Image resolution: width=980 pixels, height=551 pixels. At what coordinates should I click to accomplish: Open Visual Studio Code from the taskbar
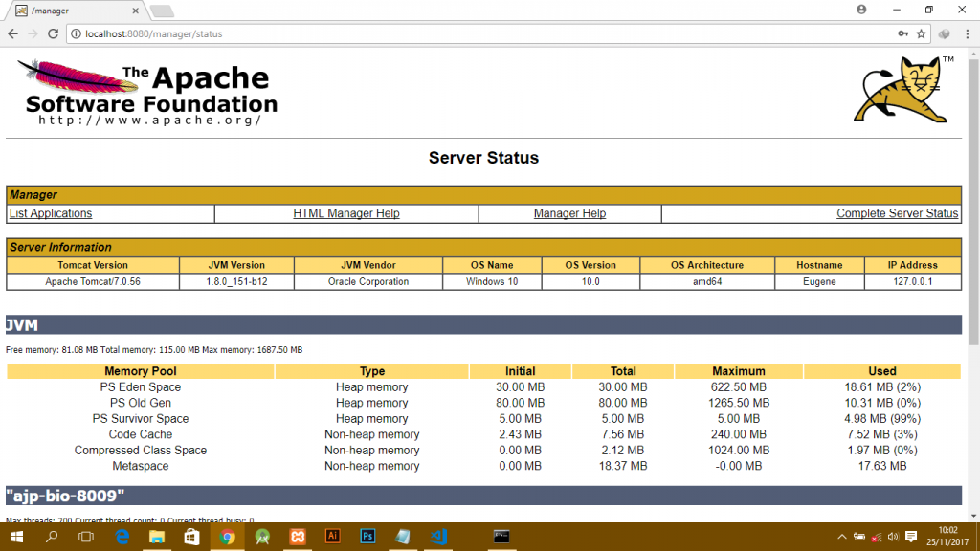[438, 537]
